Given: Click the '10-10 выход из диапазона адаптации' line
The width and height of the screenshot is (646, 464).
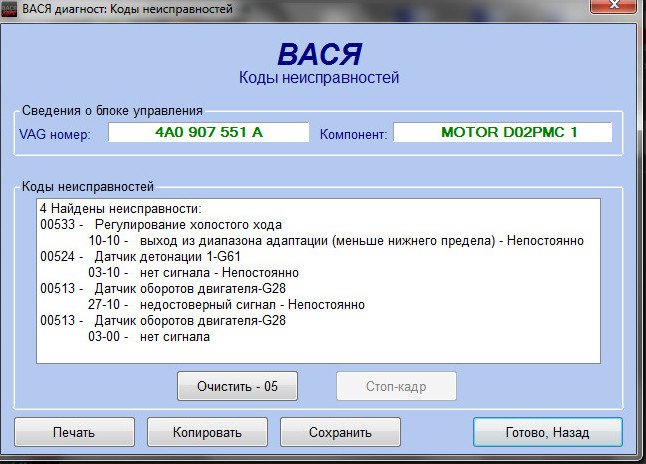Looking at the screenshot, I should 335,241.
